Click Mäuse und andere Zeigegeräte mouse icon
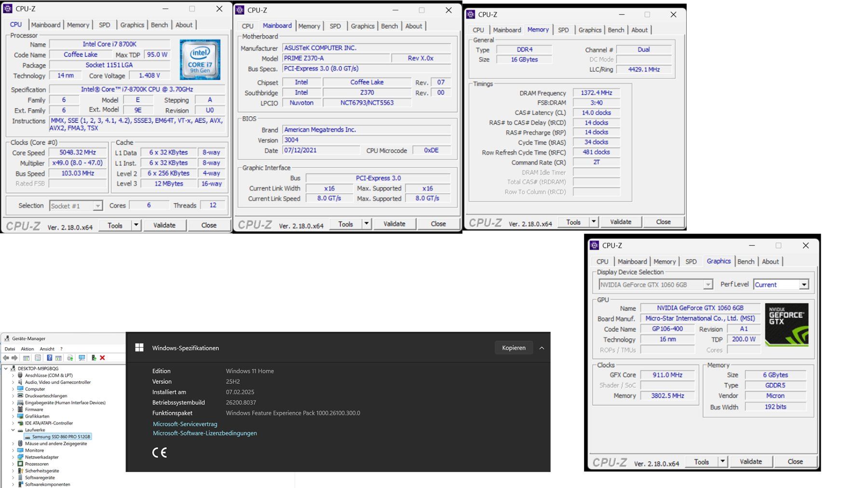 pyautogui.click(x=20, y=443)
